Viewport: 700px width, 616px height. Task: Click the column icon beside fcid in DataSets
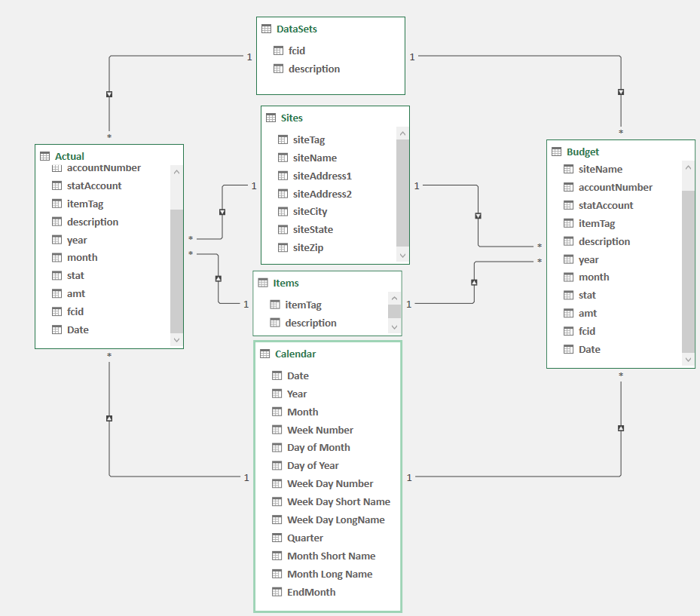(278, 51)
